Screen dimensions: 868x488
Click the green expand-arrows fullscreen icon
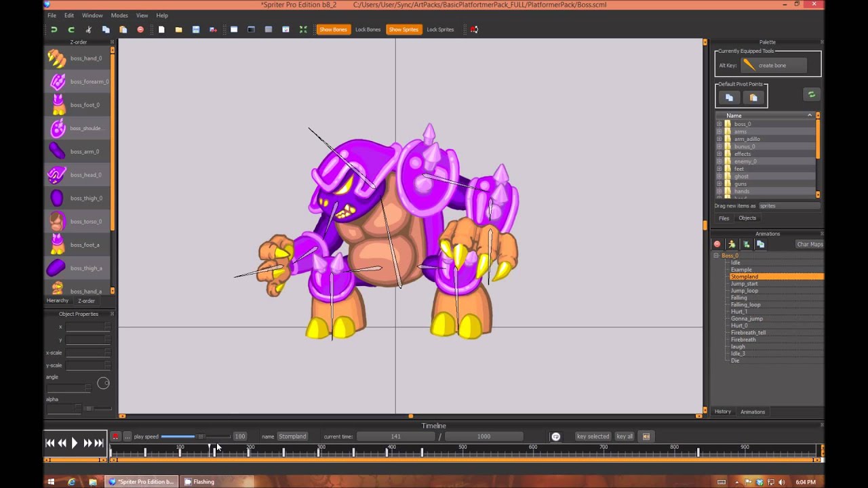click(x=303, y=29)
